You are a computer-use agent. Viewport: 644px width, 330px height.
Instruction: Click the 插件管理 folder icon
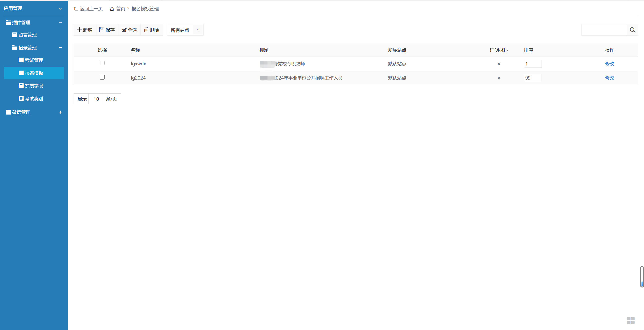click(8, 22)
